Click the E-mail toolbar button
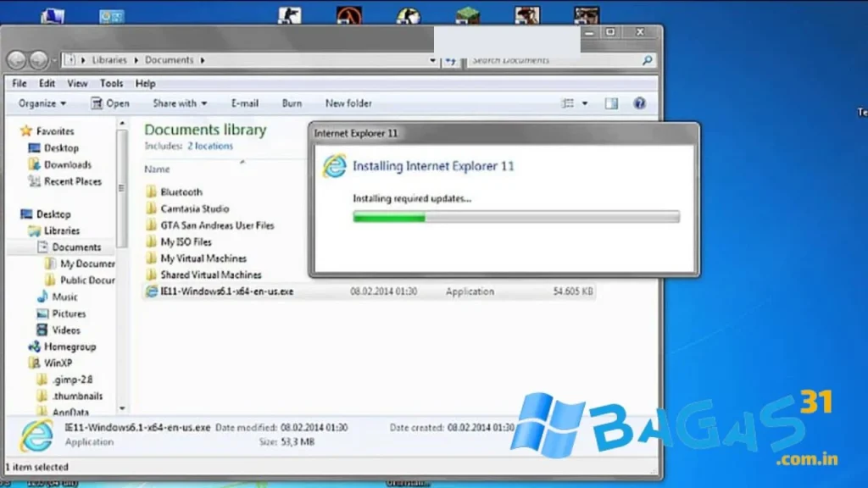This screenshot has height=488, width=868. 245,103
